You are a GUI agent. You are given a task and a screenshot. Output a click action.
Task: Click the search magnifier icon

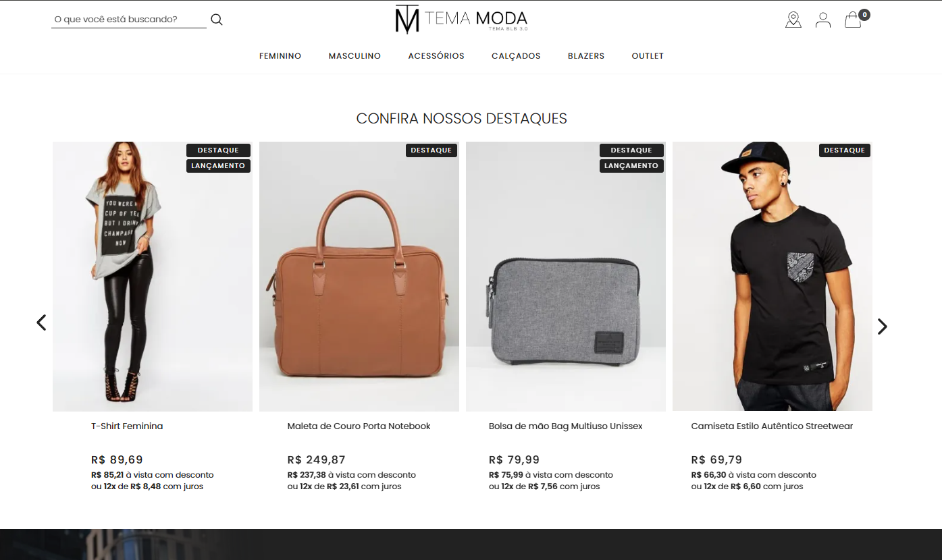click(x=216, y=20)
